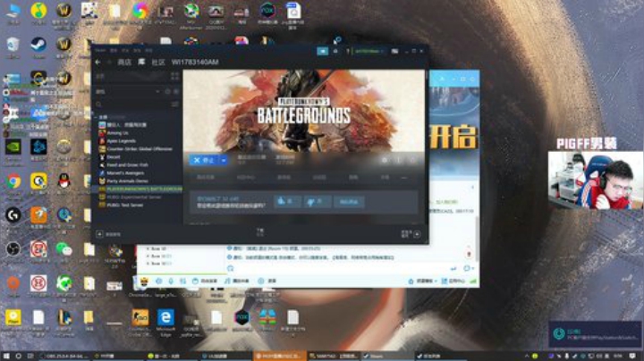Open OBS Studio desktop icon

pyautogui.click(x=13, y=249)
